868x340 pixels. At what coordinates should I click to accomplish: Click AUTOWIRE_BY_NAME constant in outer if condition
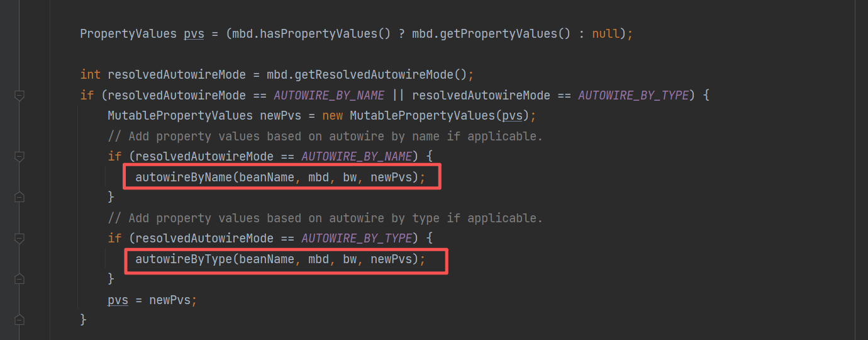pos(329,96)
